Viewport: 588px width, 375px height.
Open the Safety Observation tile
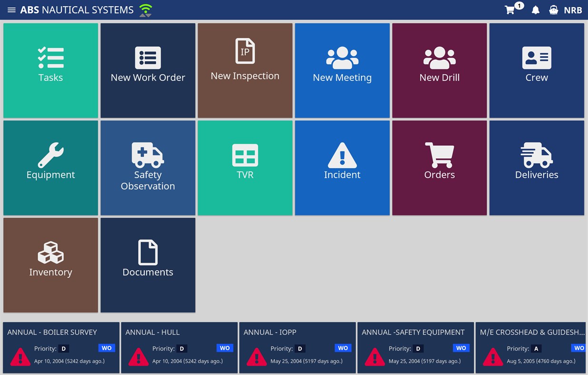point(148,168)
